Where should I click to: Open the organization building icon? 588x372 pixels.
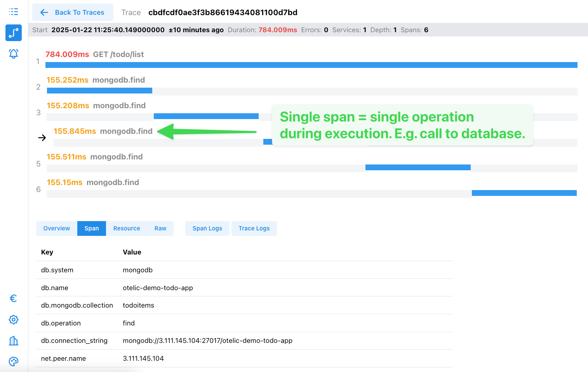[14, 341]
